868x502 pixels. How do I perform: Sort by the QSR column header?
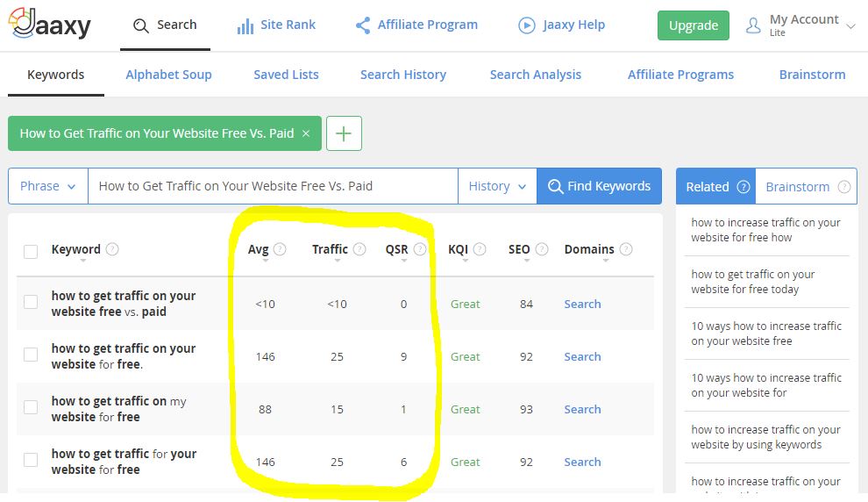coord(396,249)
